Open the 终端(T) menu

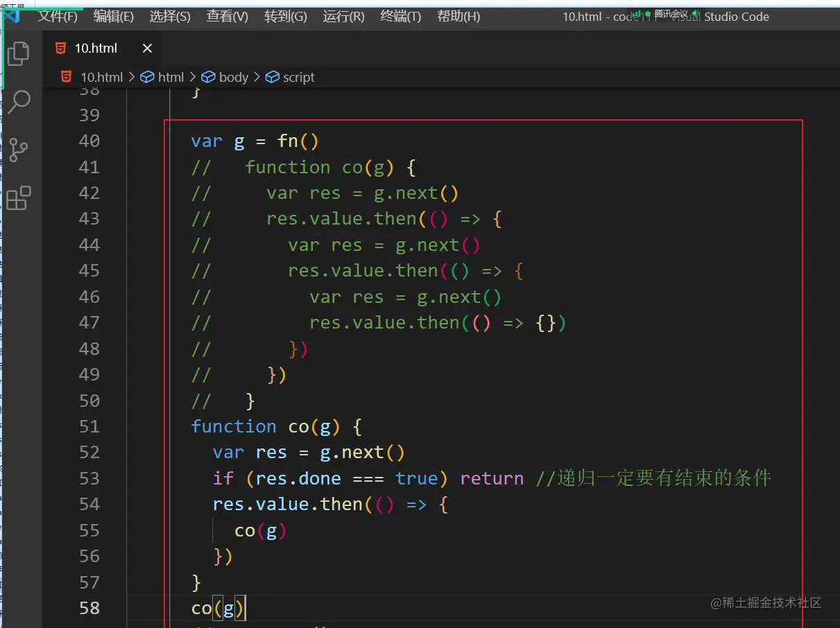401,17
